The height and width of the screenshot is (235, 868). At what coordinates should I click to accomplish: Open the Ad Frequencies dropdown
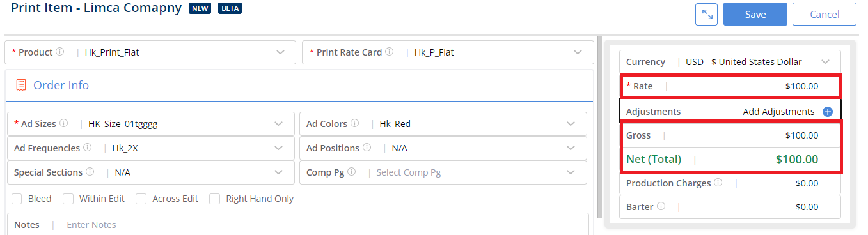point(150,148)
